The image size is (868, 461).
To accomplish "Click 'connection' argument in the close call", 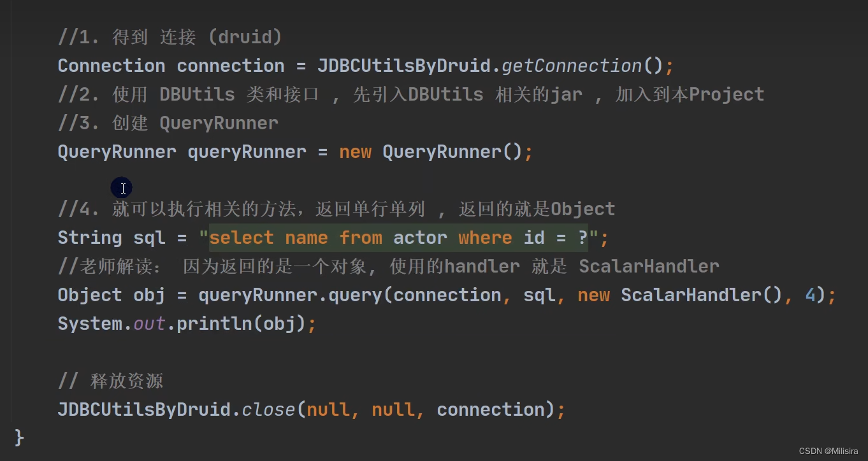I will (491, 409).
